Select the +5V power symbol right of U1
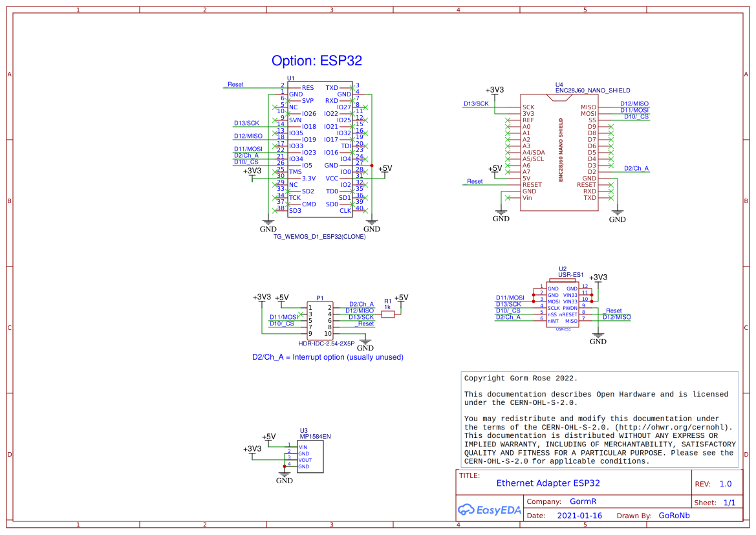756x535 pixels. pyautogui.click(x=385, y=168)
